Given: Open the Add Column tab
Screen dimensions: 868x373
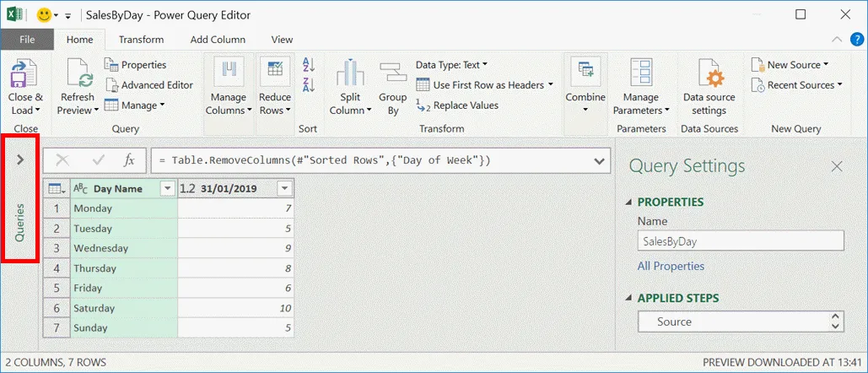Looking at the screenshot, I should click(218, 40).
